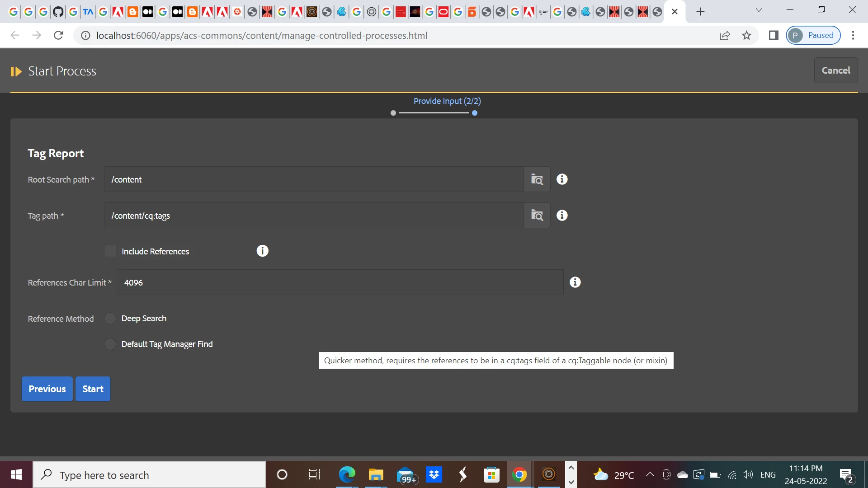Open path browser for Tag path
This screenshot has width=868, height=488.
(x=537, y=216)
